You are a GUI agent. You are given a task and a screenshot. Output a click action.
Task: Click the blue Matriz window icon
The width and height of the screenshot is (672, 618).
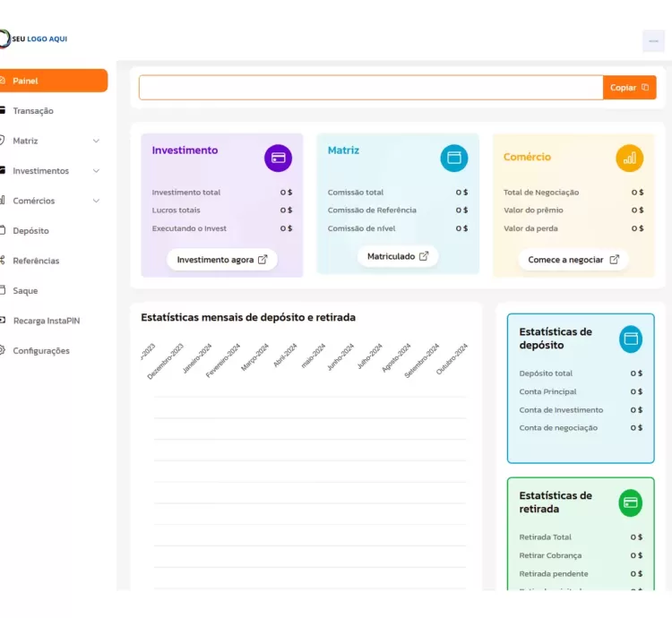click(x=453, y=158)
